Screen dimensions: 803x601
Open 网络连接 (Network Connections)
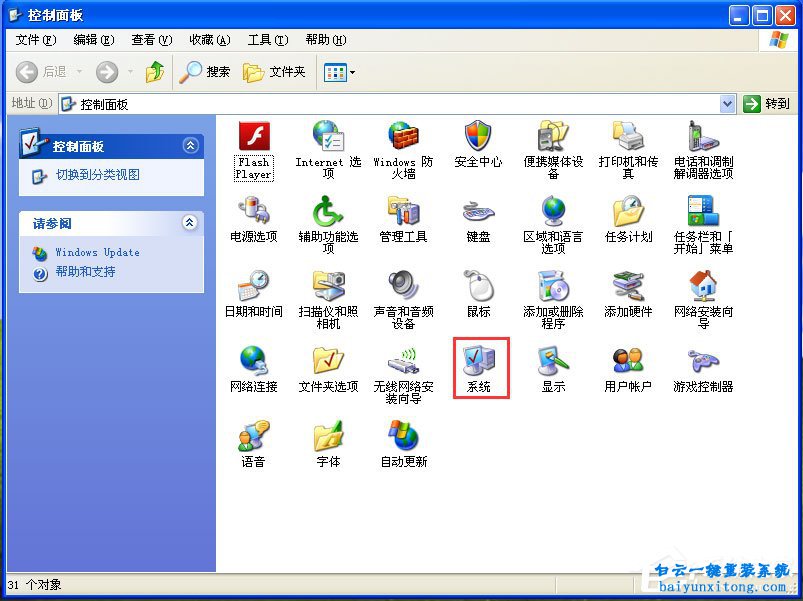point(253,367)
